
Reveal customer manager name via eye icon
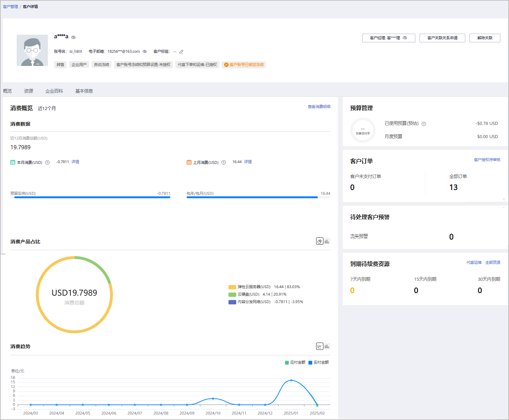point(405,38)
